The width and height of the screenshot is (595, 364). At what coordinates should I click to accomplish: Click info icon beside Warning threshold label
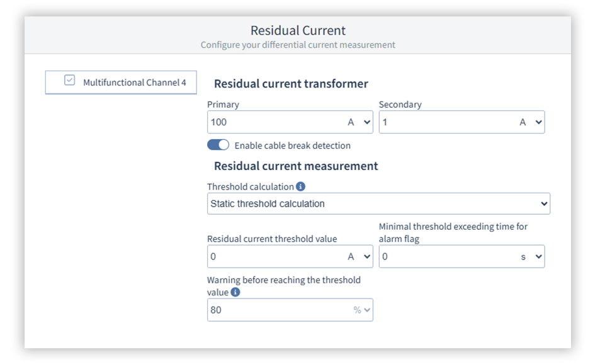pyautogui.click(x=235, y=292)
